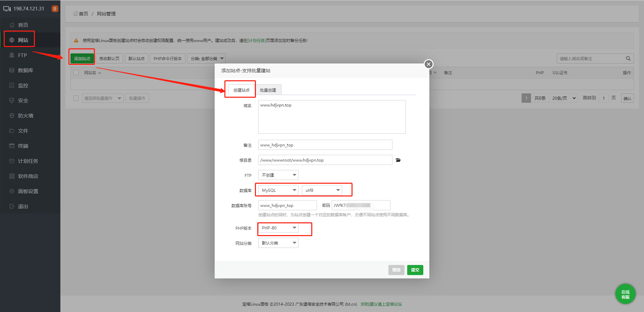This screenshot has height=312, width=644.
Task: Open the FTP creation dropdown
Action: pyautogui.click(x=278, y=175)
